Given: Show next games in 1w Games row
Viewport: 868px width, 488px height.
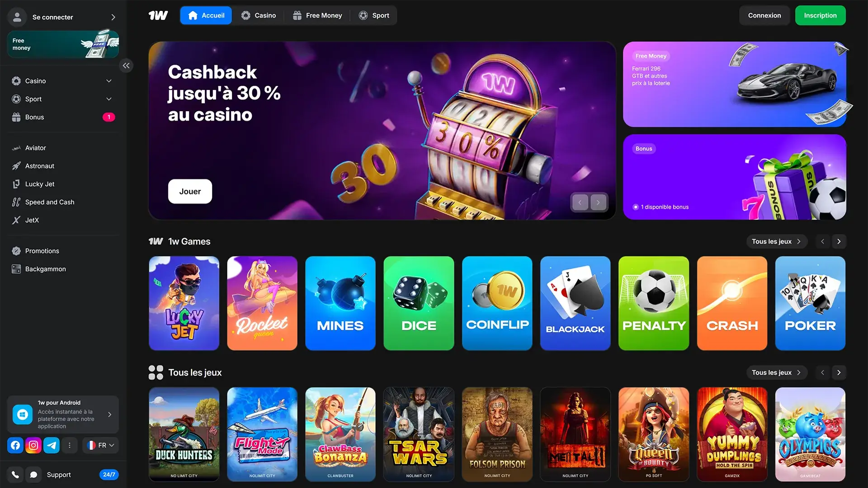Looking at the screenshot, I should tap(839, 241).
